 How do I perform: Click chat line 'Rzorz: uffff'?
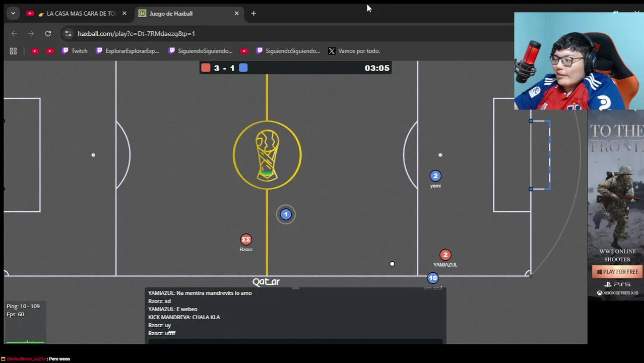162,333
